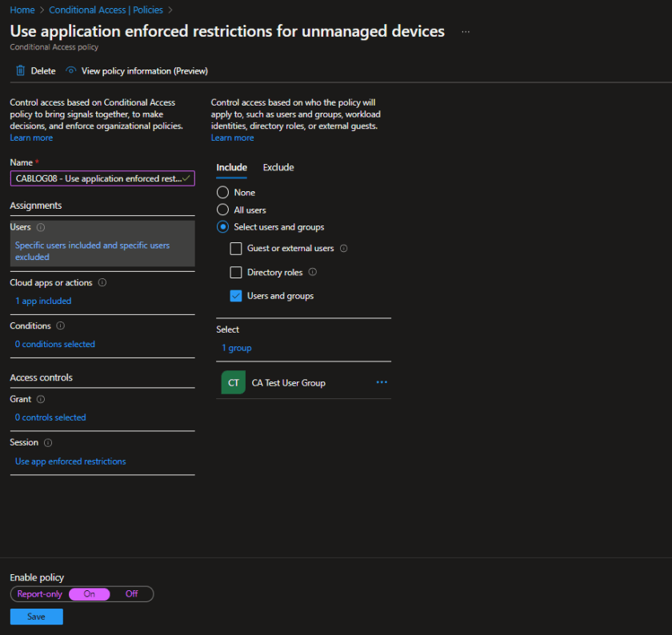The width and height of the screenshot is (672, 635).
Task: Check the Directory roles checkbox
Action: click(x=235, y=272)
